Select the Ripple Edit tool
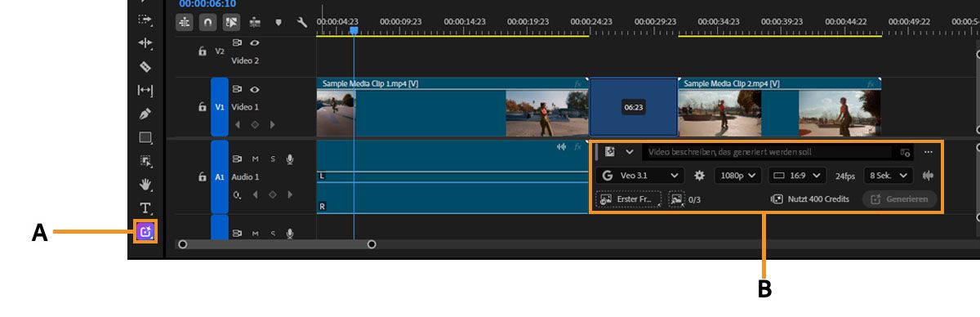This screenshot has height=317, width=980. click(145, 42)
